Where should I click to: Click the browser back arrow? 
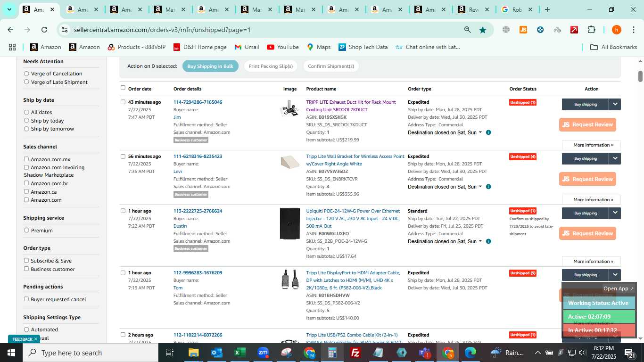(10, 30)
